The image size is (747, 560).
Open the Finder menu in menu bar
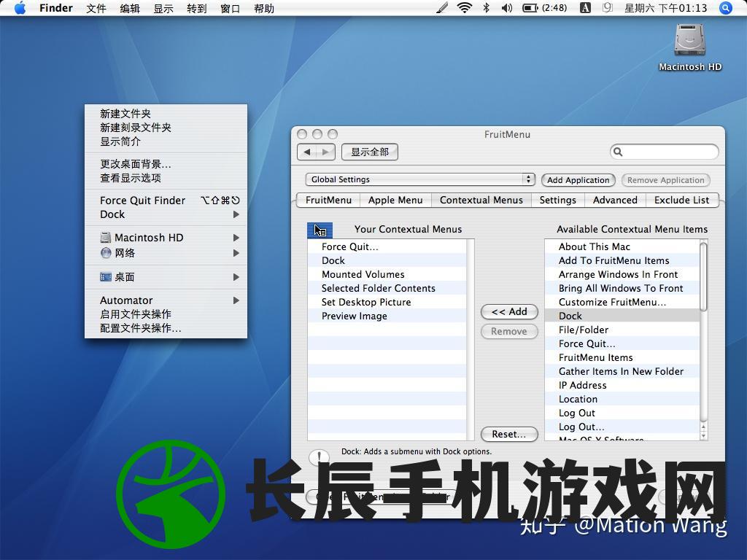pyautogui.click(x=56, y=8)
